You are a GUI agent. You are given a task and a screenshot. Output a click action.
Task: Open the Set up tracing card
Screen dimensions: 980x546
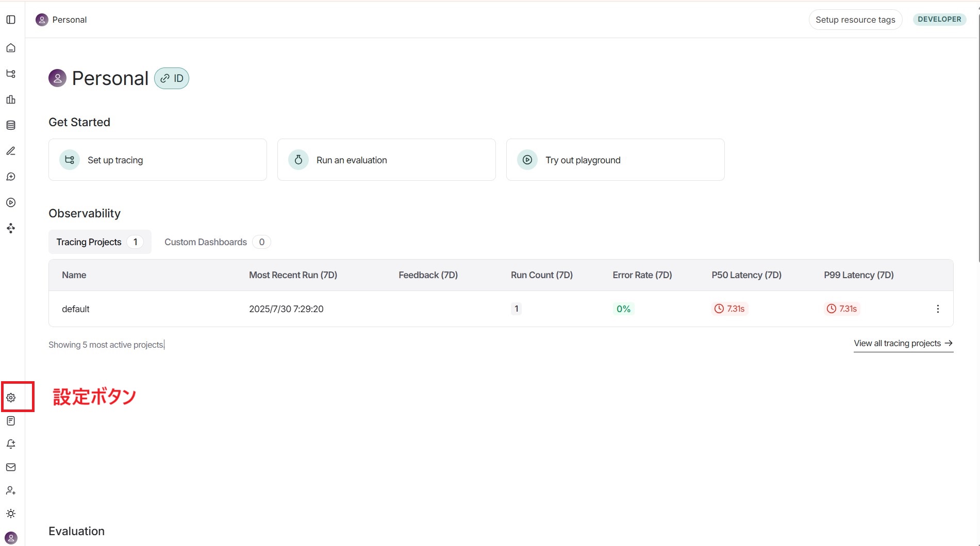157,160
